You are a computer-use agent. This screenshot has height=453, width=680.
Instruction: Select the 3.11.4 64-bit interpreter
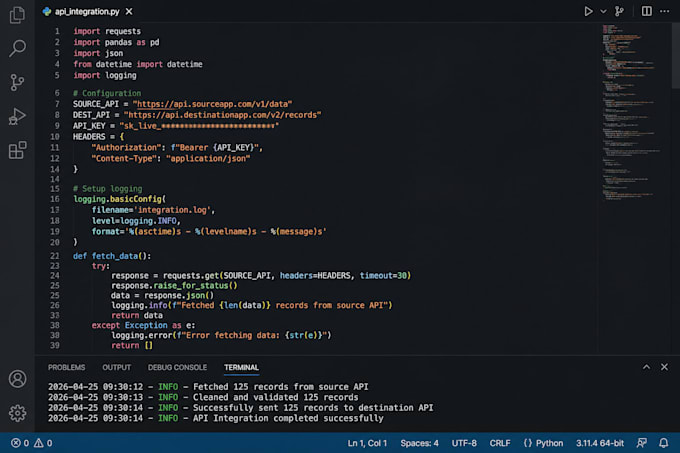pyautogui.click(x=600, y=443)
